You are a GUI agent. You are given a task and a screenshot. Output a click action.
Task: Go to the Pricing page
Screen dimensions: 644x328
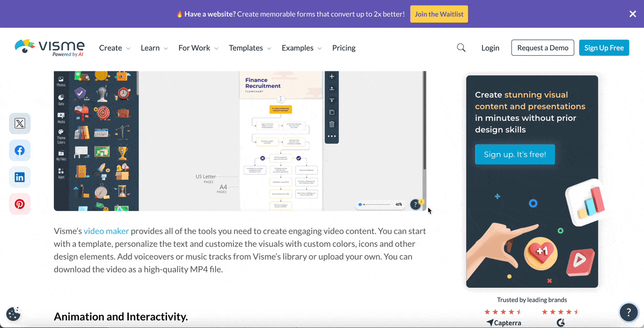(x=343, y=48)
